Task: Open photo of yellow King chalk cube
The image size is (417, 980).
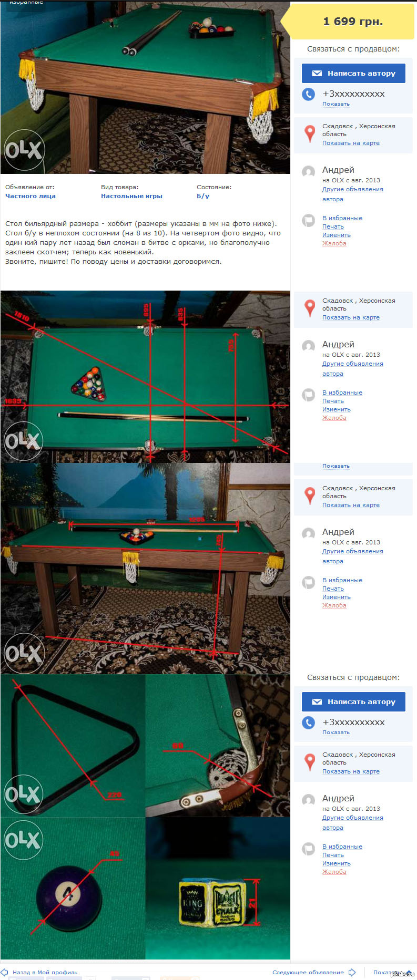Action: [x=218, y=888]
